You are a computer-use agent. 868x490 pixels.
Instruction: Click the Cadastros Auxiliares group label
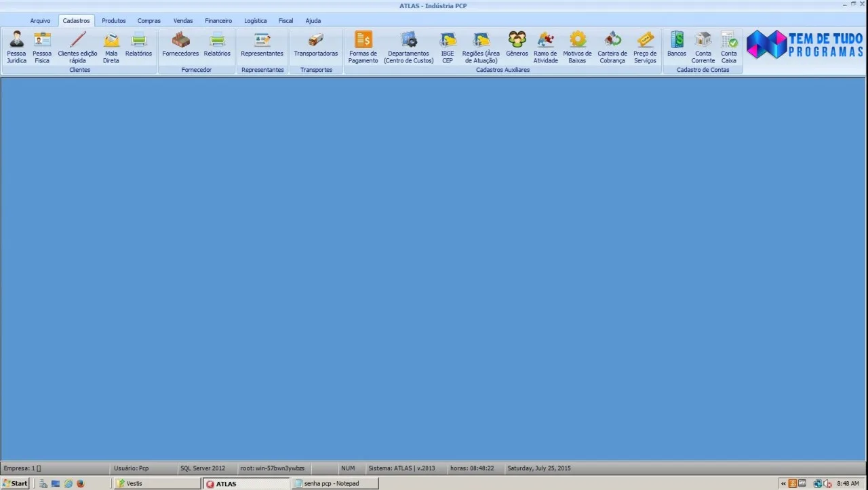tap(502, 70)
